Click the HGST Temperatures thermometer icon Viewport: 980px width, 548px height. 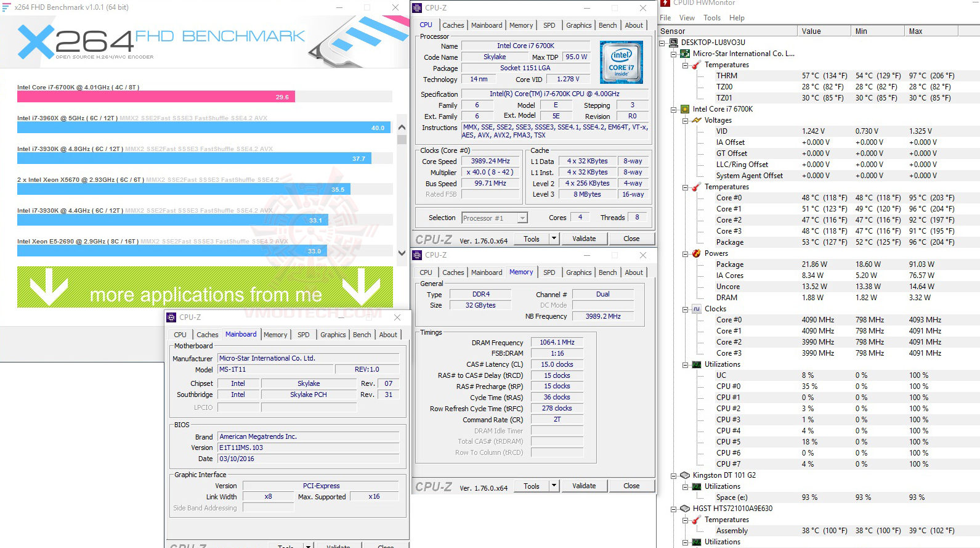point(697,520)
